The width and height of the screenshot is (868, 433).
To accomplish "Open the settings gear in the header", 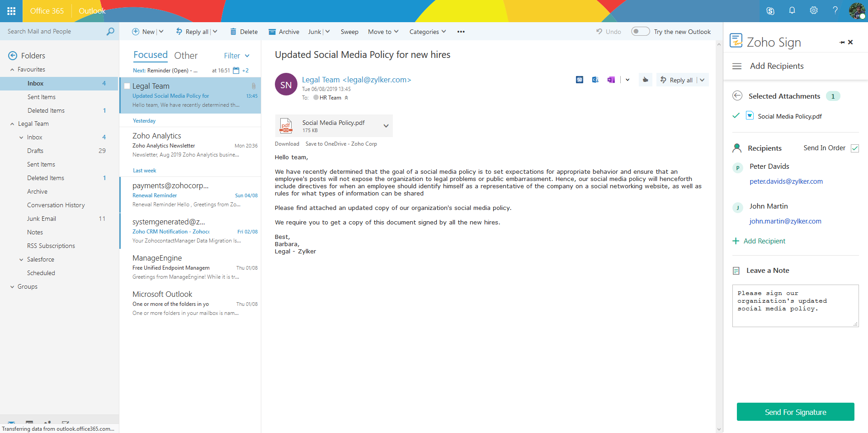I will point(814,10).
